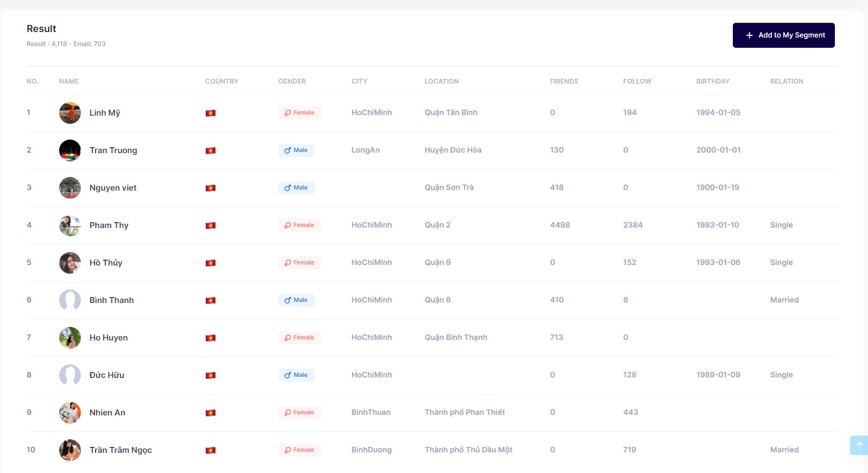Click the name Đức Hữu
The height and width of the screenshot is (473, 868).
107,375
